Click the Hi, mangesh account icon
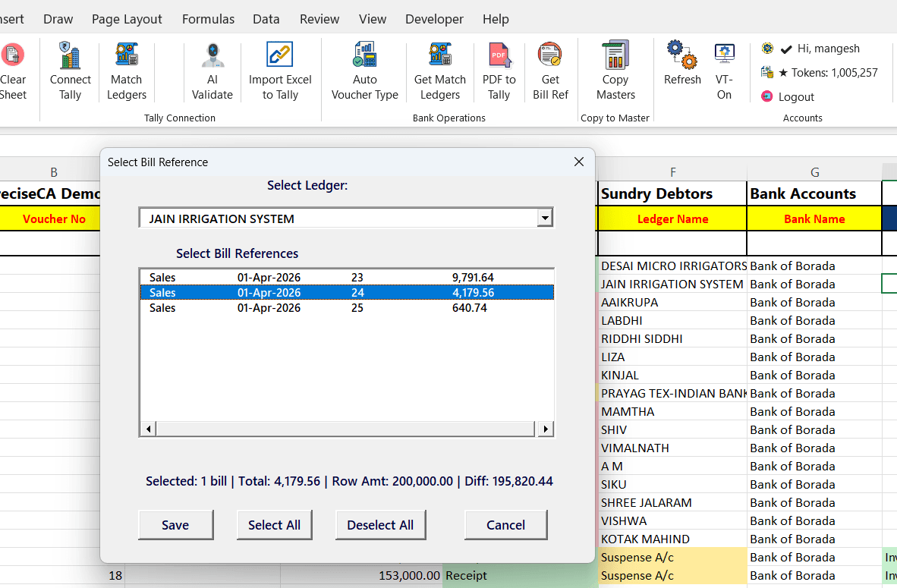897x588 pixels. (767, 48)
